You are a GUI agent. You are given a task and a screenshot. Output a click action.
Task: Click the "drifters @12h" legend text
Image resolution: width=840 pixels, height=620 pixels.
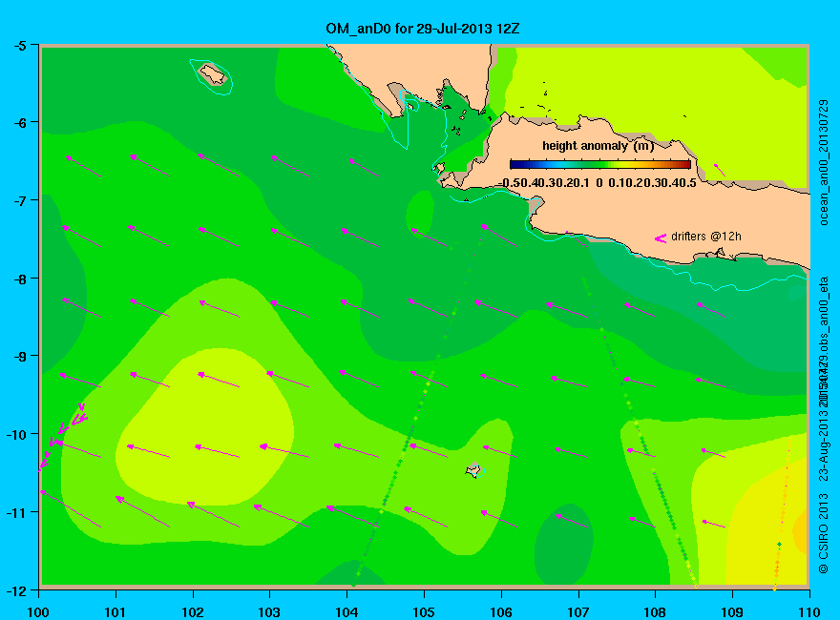pyautogui.click(x=706, y=237)
